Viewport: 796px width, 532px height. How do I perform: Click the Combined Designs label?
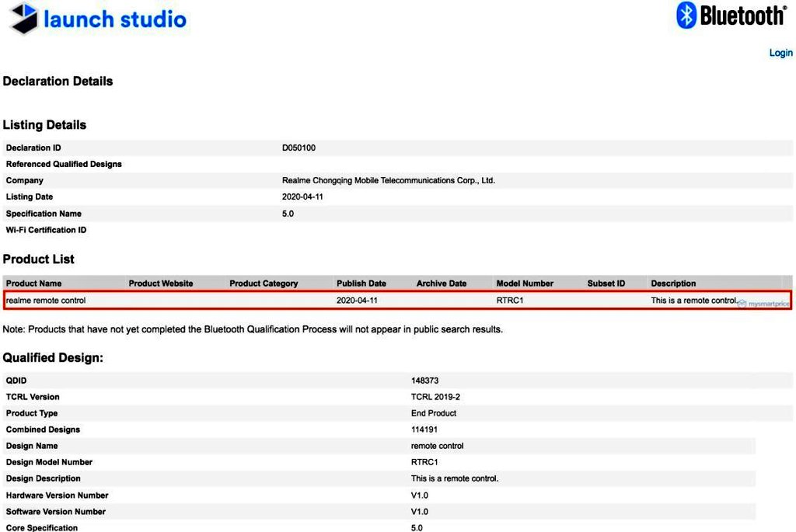click(x=44, y=429)
